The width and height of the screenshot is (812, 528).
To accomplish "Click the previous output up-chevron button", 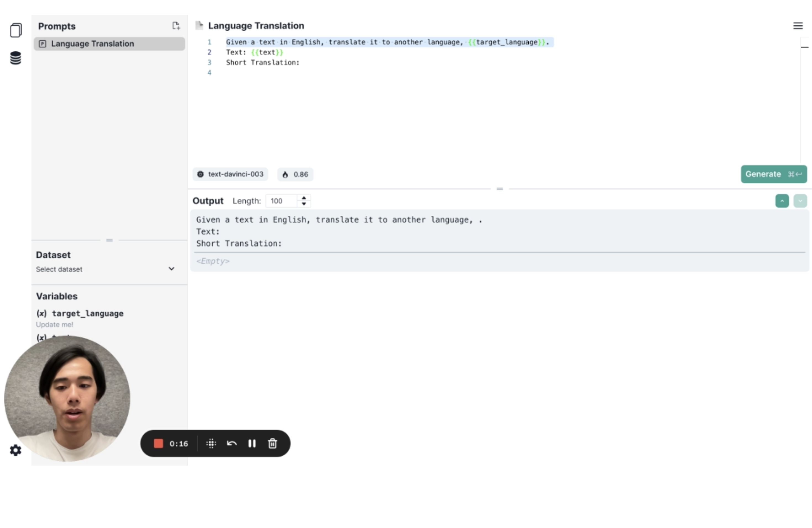I will 782,201.
